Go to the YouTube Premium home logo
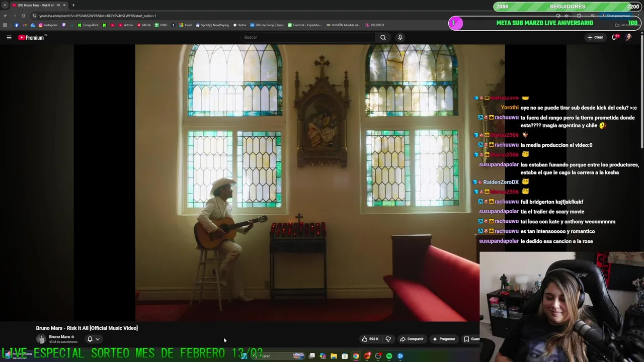The width and height of the screenshot is (644, 362). click(31, 37)
